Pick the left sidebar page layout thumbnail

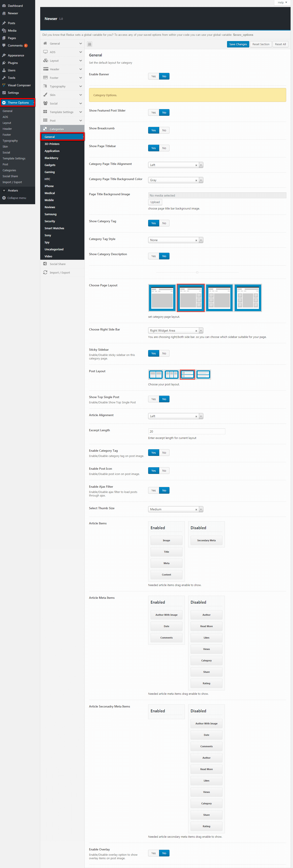pyautogui.click(x=219, y=298)
